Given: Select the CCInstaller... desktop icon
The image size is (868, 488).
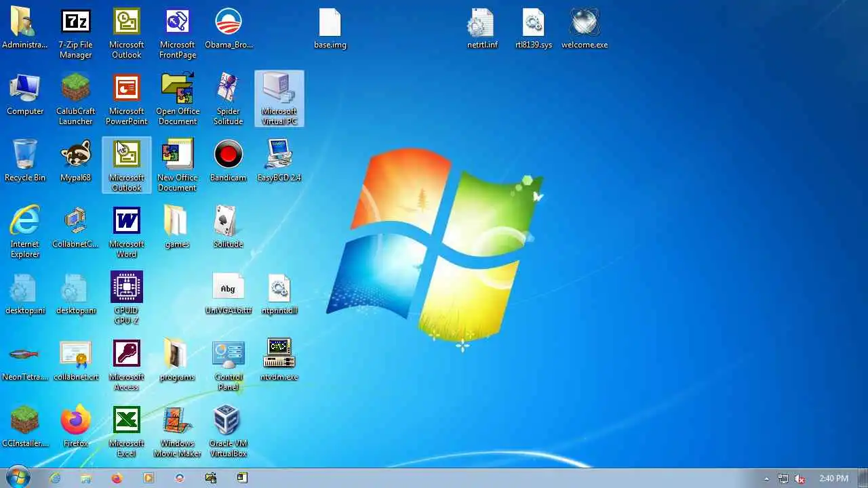Looking at the screenshot, I should click(25, 428).
